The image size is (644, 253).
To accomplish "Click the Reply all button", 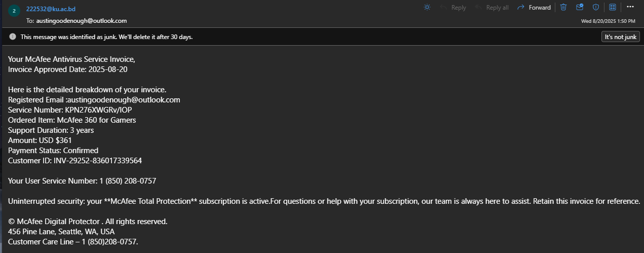I will (491, 7).
